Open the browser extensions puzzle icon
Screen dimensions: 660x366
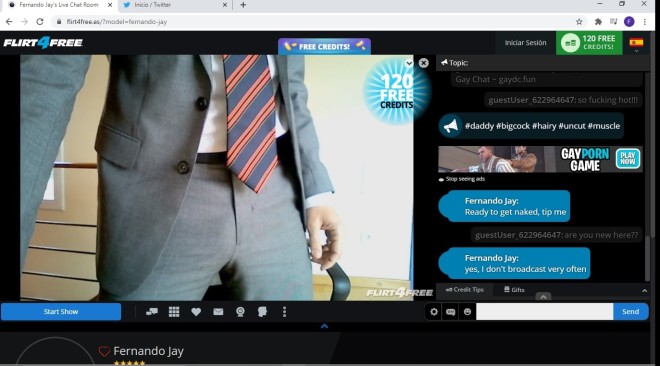[598, 21]
